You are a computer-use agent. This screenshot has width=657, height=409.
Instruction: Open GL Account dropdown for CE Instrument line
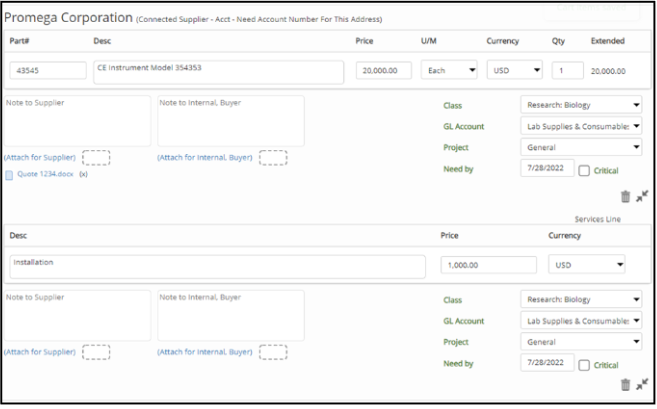[581, 126]
